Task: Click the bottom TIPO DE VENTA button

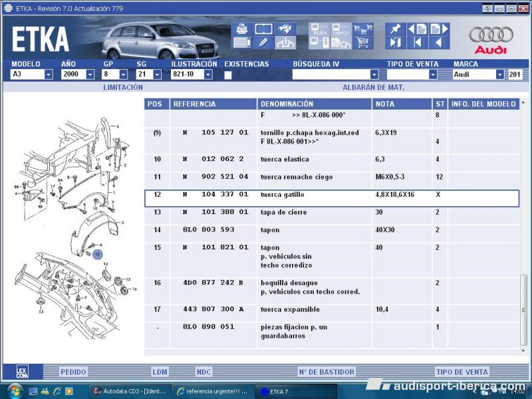Action: click(462, 372)
